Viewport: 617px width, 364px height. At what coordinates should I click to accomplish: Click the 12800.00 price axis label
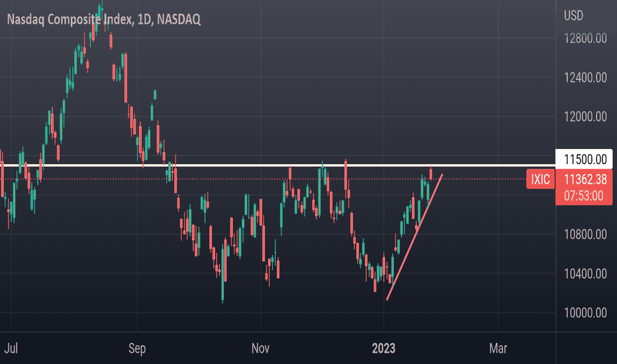pos(585,38)
